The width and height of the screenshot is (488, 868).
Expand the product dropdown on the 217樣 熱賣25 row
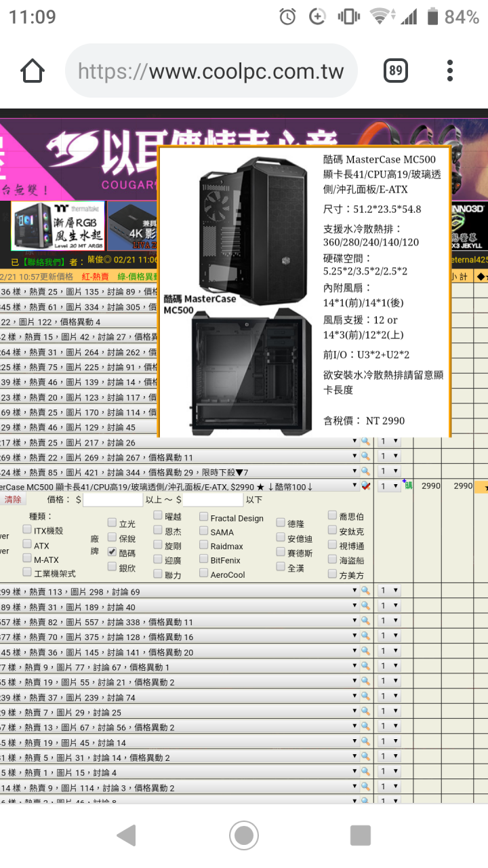(x=178, y=441)
